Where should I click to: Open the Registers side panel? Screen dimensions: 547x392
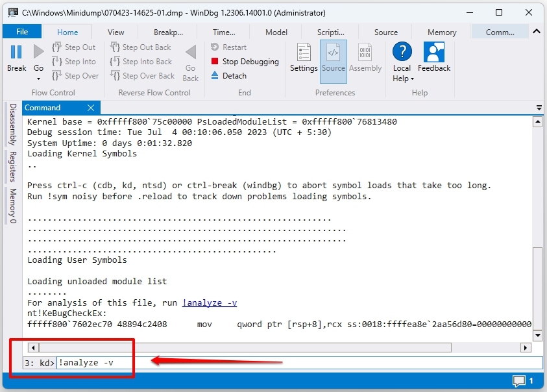pyautogui.click(x=13, y=167)
